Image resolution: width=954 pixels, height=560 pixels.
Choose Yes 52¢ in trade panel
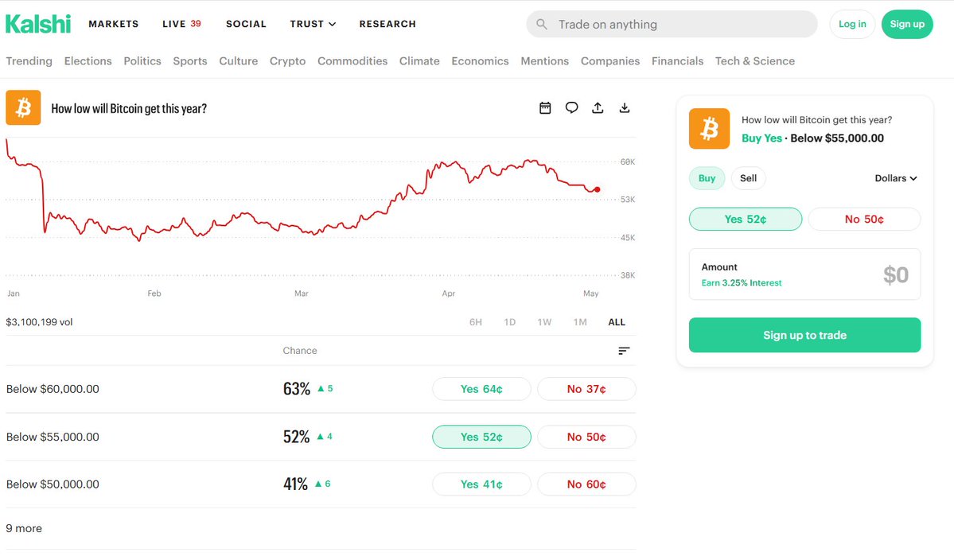[746, 219]
